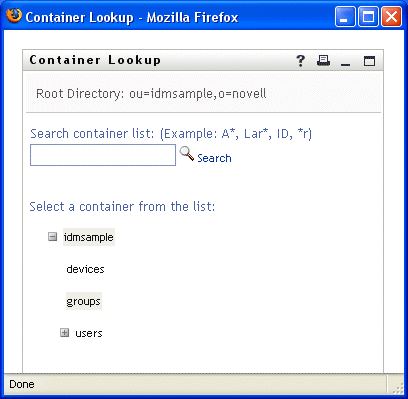Image resolution: width=408 pixels, height=399 pixels.
Task: Minimize the Container Lookup portlet panel
Action: [x=346, y=61]
